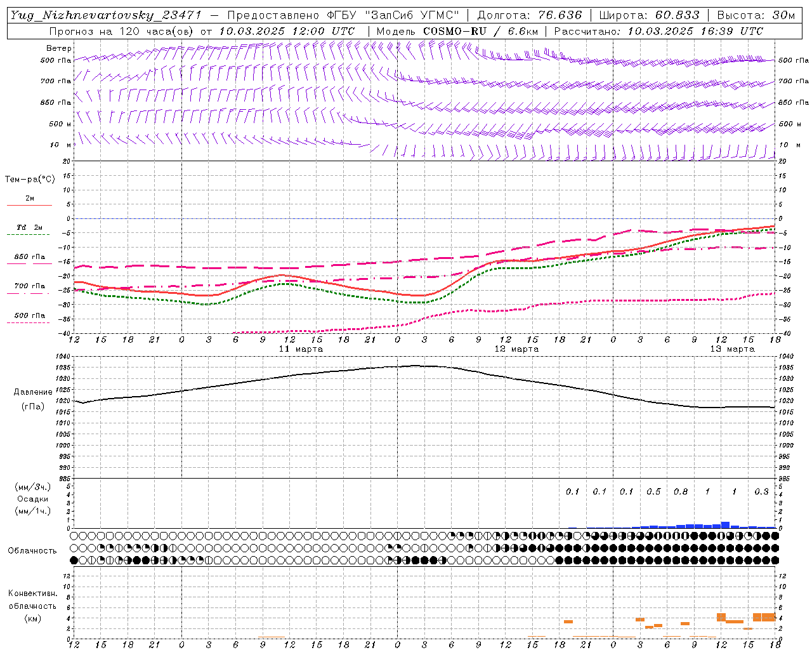Click the "Облачность" cloud cover label
This screenshot has width=812, height=650.
(x=32, y=551)
